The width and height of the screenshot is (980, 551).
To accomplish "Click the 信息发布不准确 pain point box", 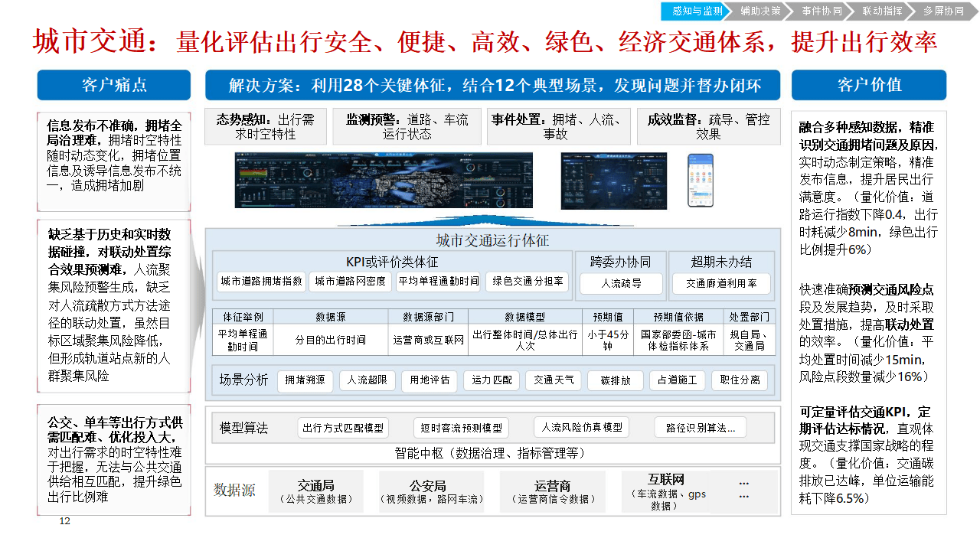I will (x=113, y=161).
